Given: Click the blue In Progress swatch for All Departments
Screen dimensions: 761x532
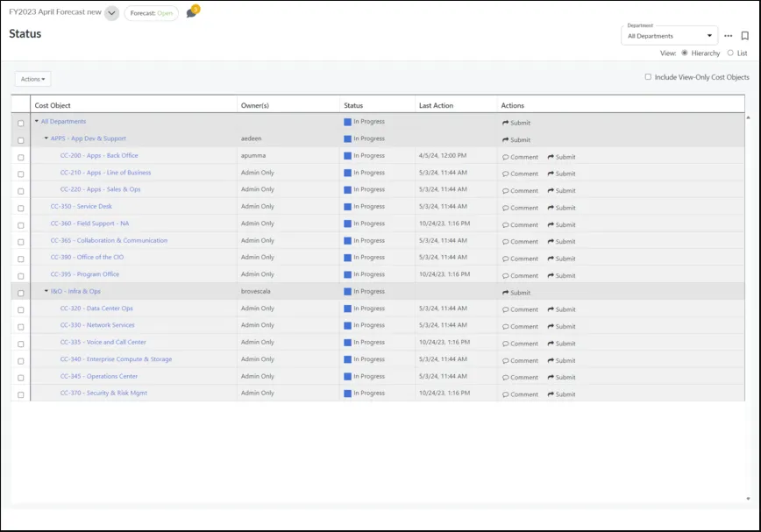Looking at the screenshot, I should pos(347,122).
